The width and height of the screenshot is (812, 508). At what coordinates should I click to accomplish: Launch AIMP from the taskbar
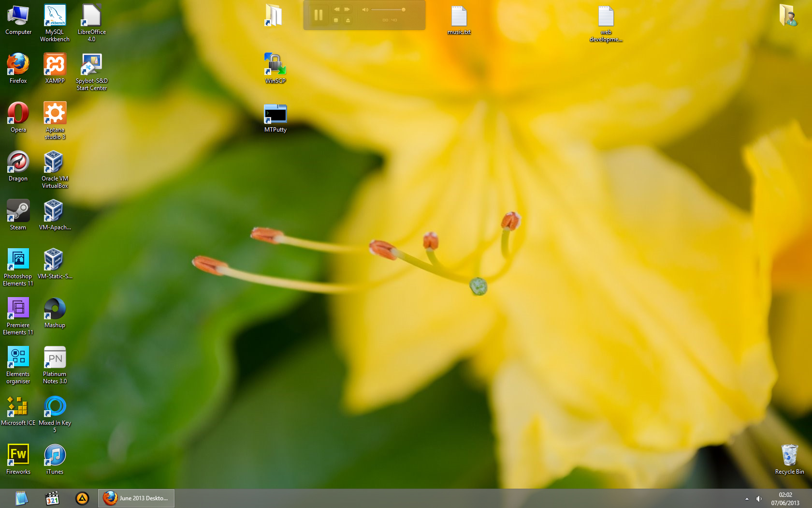point(82,498)
